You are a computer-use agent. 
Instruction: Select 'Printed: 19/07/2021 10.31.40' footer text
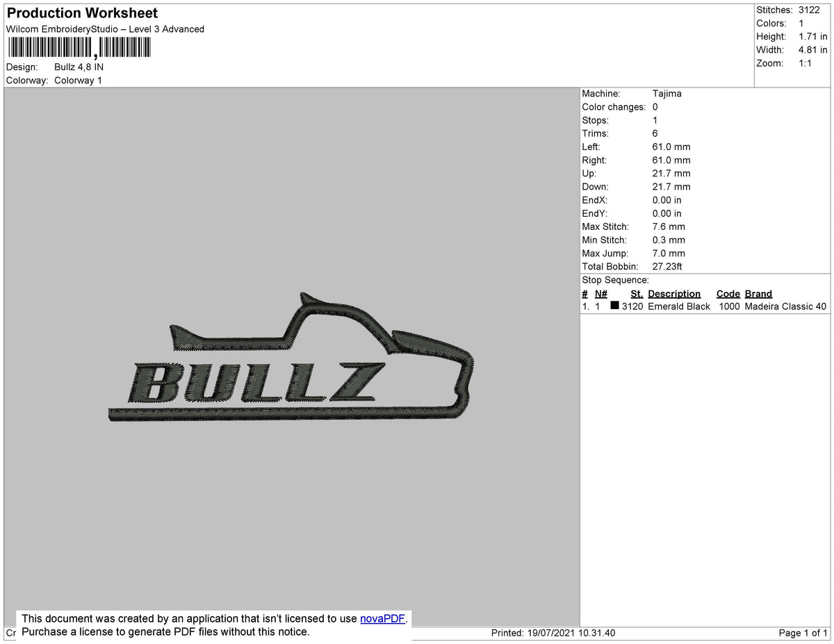(x=553, y=633)
